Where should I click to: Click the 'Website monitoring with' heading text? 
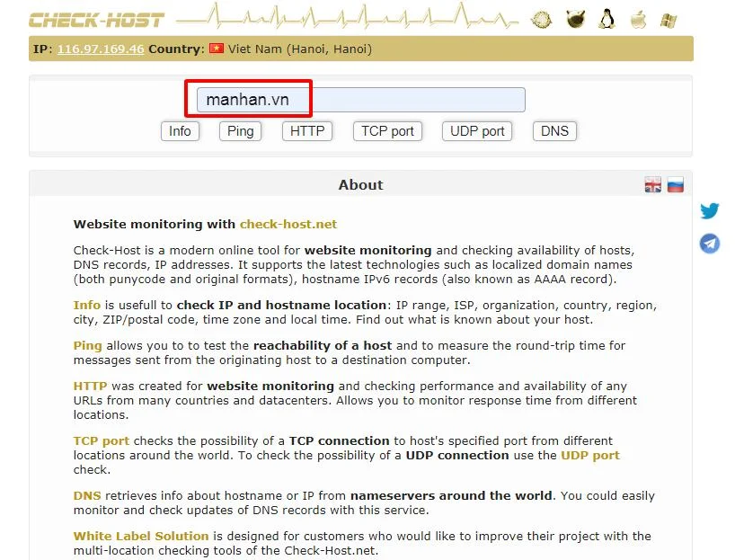pos(155,224)
